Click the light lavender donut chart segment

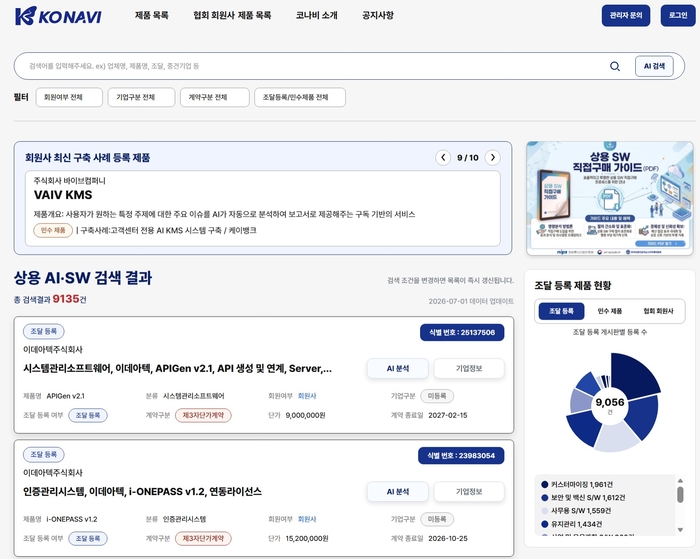click(x=617, y=437)
